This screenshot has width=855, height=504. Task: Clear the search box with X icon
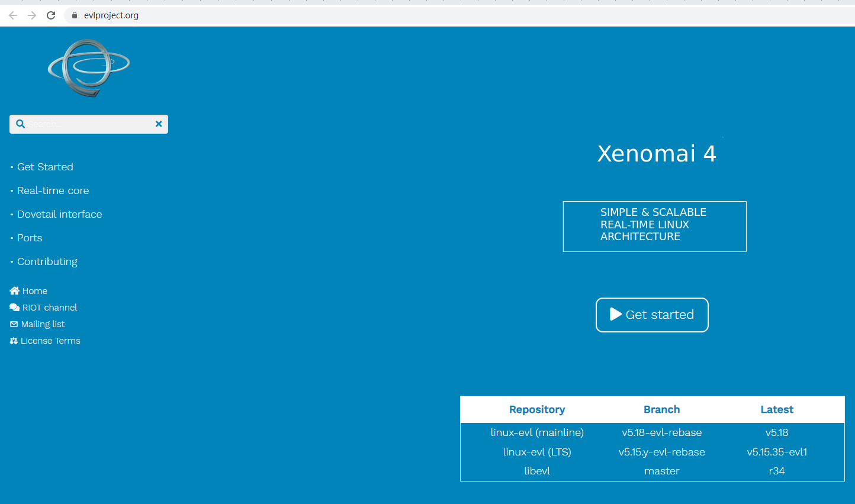pos(159,124)
